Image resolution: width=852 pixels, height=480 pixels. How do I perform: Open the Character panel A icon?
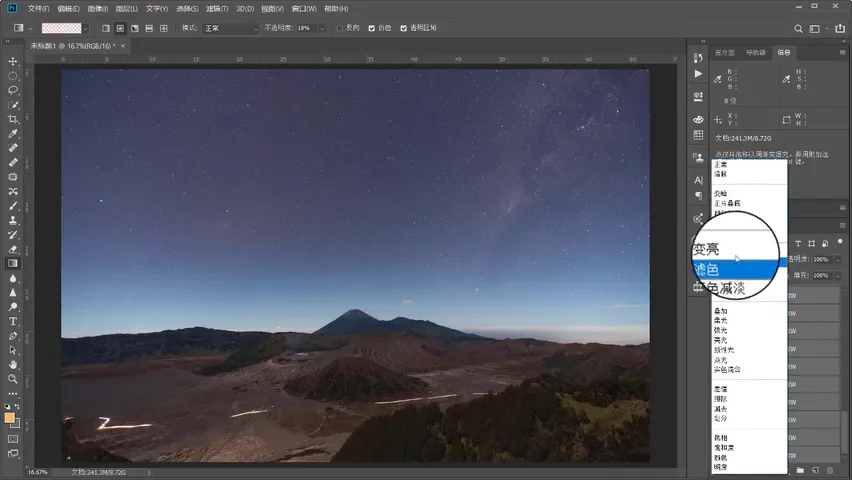(x=698, y=180)
